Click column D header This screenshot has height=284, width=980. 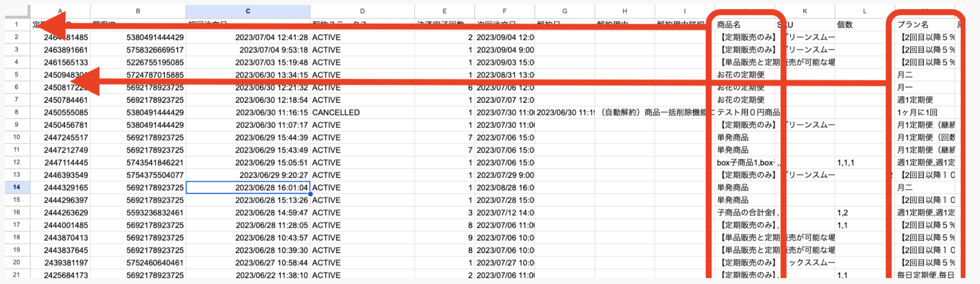(x=362, y=11)
